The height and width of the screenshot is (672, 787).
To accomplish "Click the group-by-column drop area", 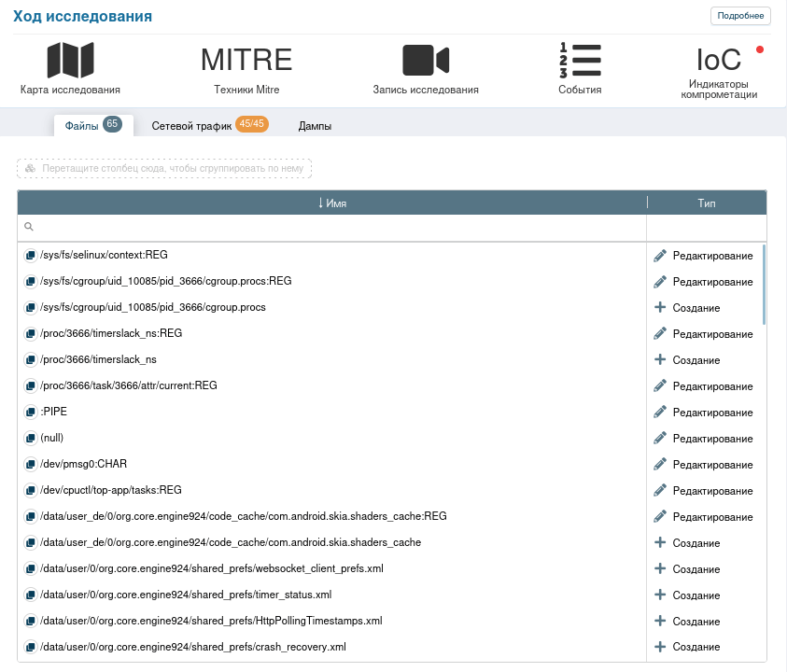I will tap(164, 168).
